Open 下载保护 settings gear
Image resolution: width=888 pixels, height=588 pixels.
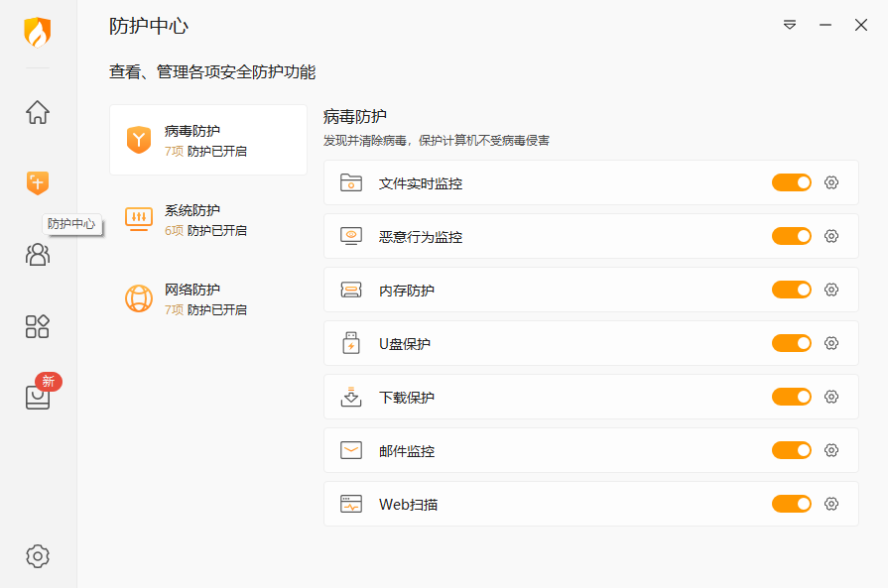click(831, 397)
